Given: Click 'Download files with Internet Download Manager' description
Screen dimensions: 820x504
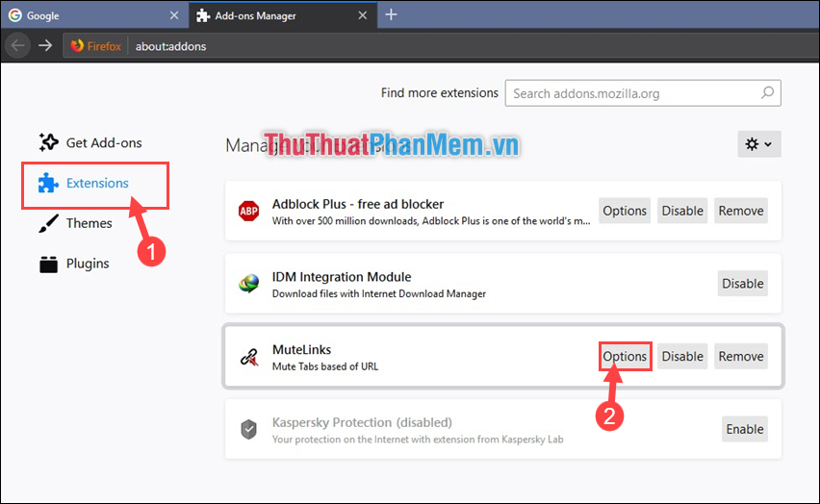Looking at the screenshot, I should coord(379,293).
